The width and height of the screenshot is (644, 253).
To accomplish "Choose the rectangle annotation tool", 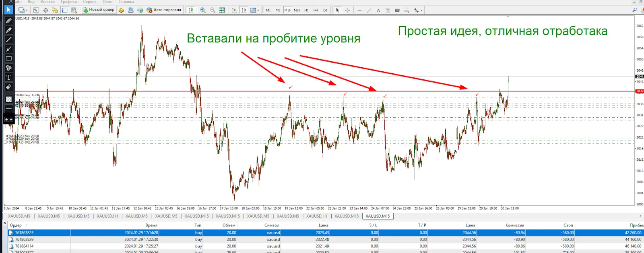I will (x=8, y=58).
